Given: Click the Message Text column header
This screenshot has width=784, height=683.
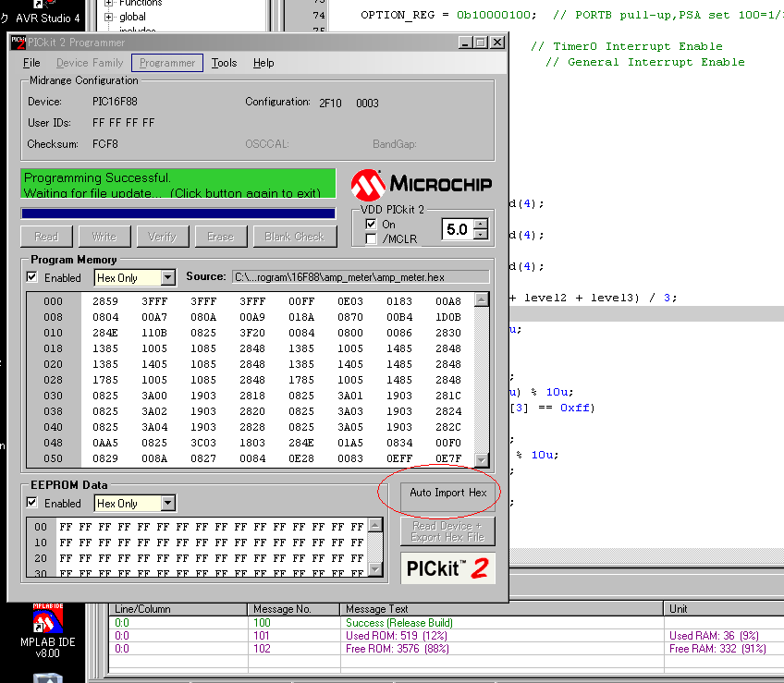Looking at the screenshot, I should [502, 609].
